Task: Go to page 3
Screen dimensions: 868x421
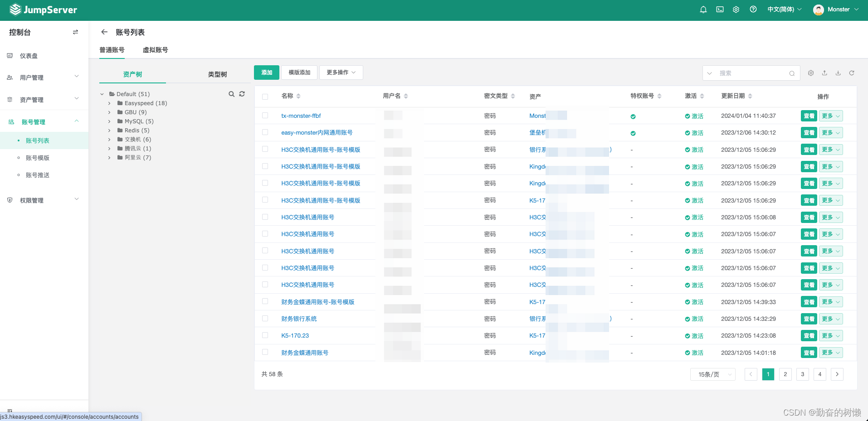Action: (x=803, y=374)
